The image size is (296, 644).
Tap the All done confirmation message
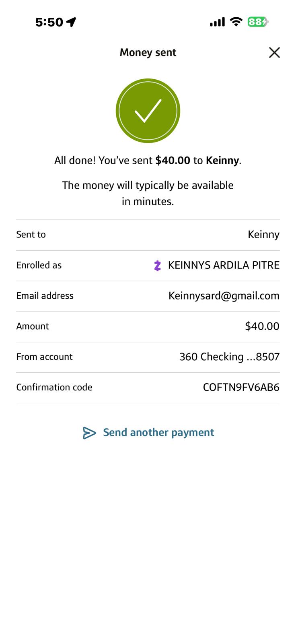148,161
